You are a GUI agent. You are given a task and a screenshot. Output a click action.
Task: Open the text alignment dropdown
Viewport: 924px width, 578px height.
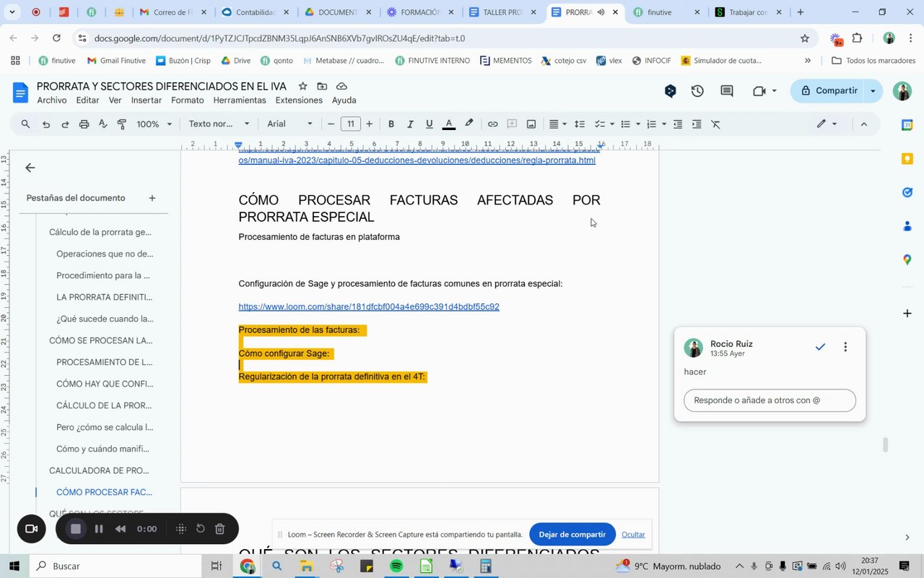point(558,124)
